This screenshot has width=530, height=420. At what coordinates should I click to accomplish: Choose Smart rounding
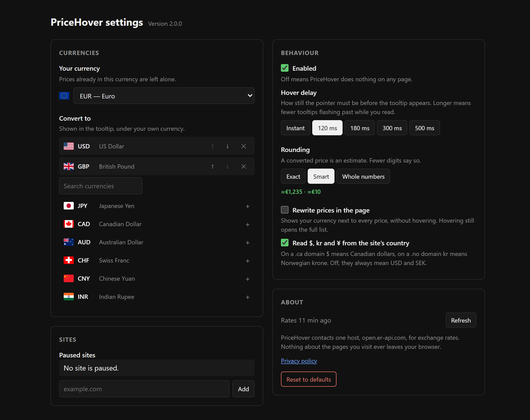click(x=321, y=176)
